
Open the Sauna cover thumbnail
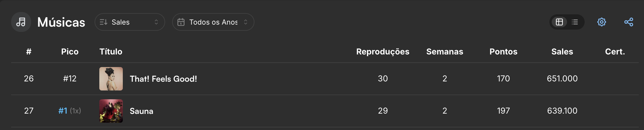point(111,111)
